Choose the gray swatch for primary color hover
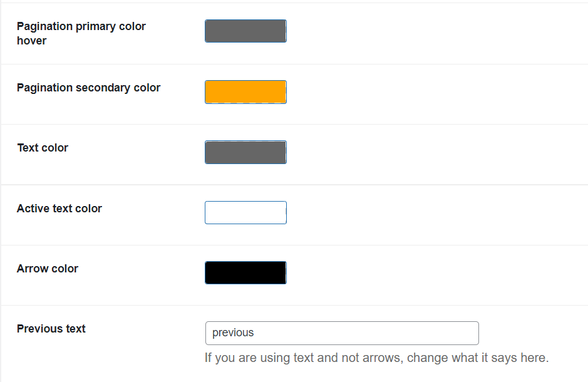 pos(245,31)
